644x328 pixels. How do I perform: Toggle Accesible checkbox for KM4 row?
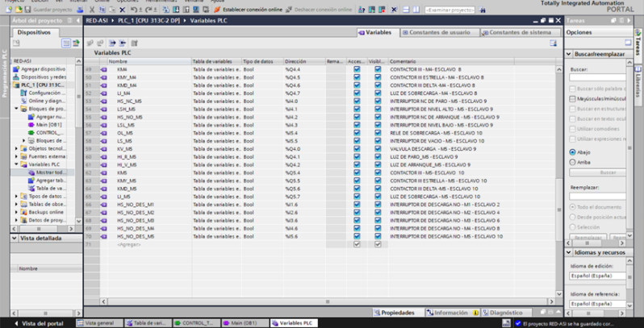357,69
